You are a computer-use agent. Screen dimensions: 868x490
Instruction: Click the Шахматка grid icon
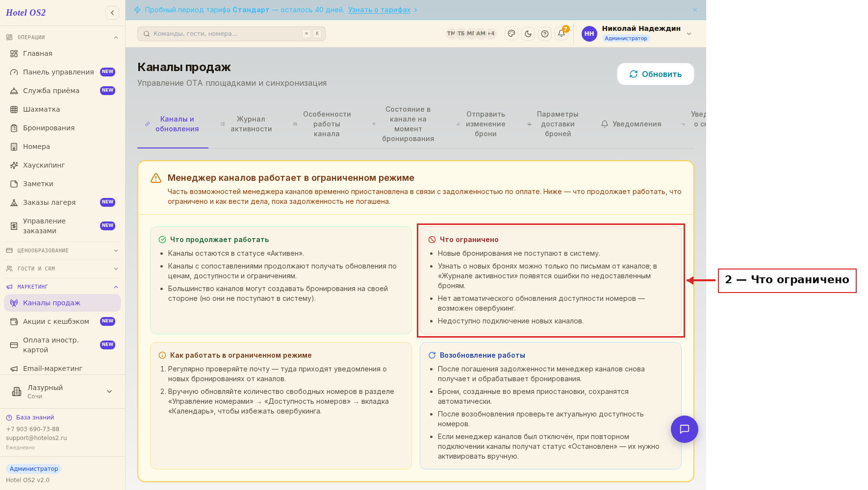pyautogui.click(x=14, y=109)
